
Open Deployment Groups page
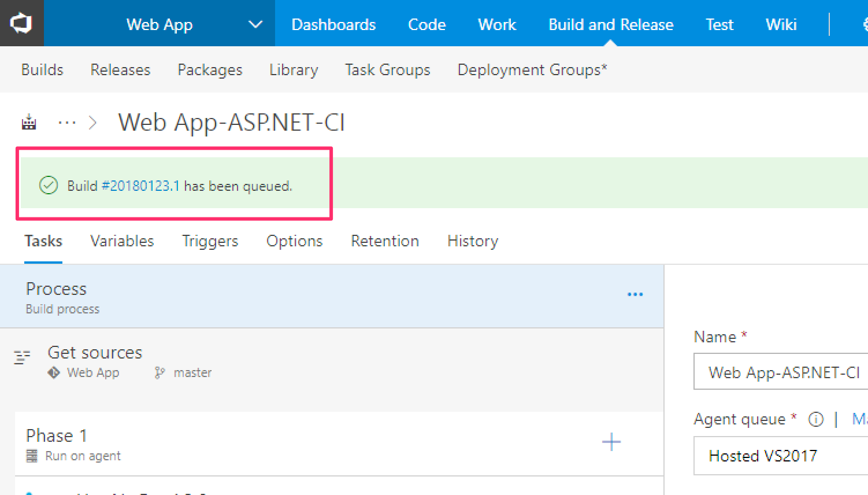pyautogui.click(x=532, y=69)
